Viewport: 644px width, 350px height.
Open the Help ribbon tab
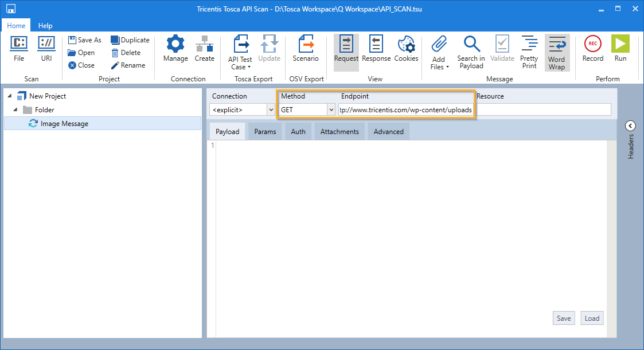click(45, 26)
